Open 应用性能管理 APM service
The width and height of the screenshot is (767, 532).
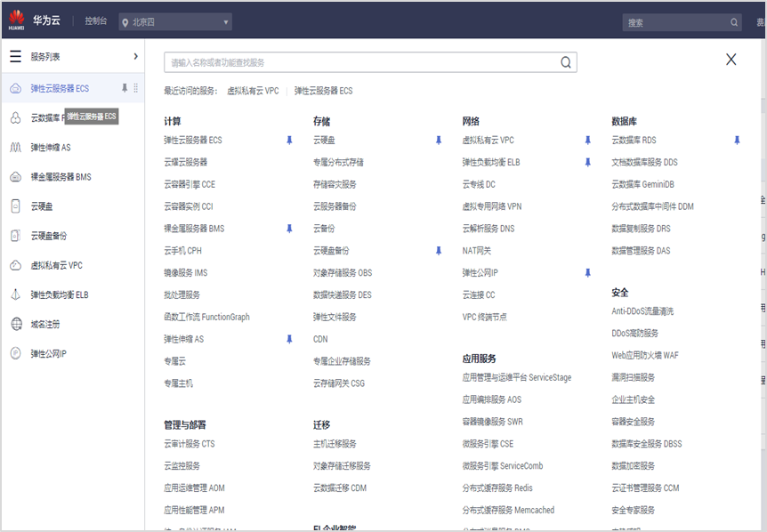(x=194, y=510)
